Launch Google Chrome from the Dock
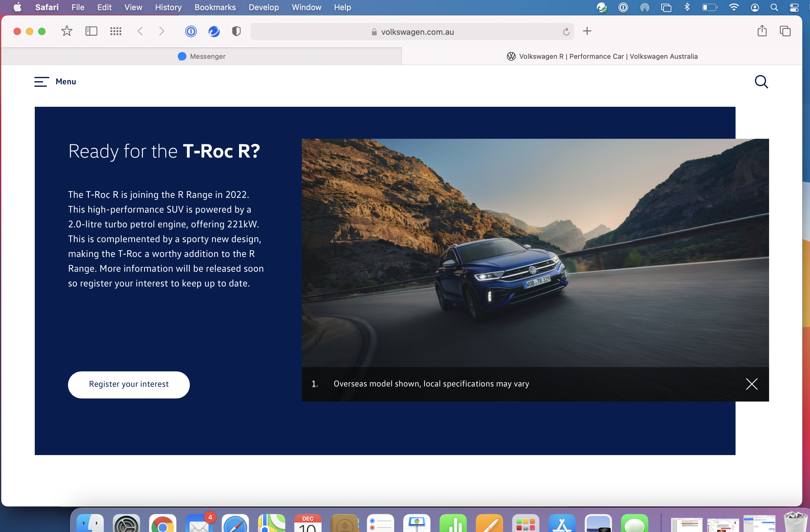The height and width of the screenshot is (532, 810). pyautogui.click(x=163, y=523)
